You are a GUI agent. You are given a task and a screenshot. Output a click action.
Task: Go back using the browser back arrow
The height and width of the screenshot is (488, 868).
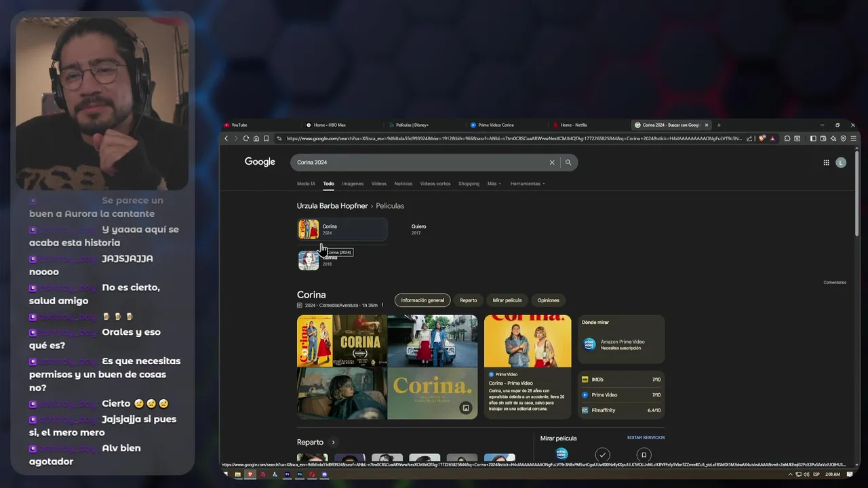click(x=226, y=138)
